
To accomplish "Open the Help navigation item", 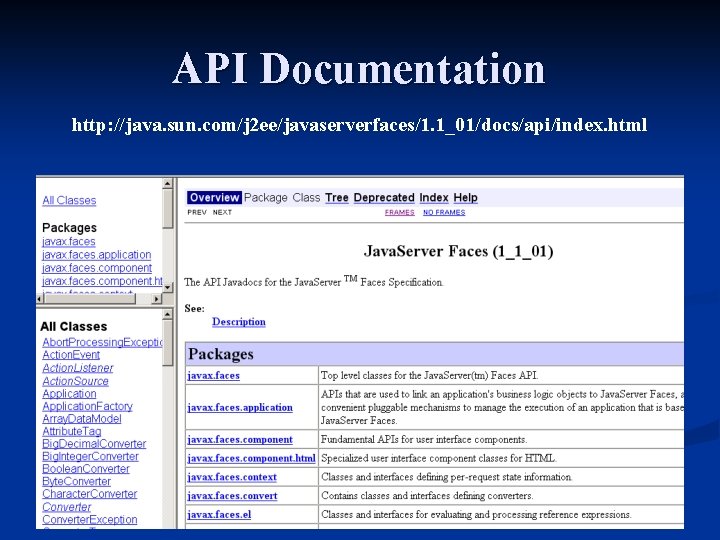I will (466, 197).
